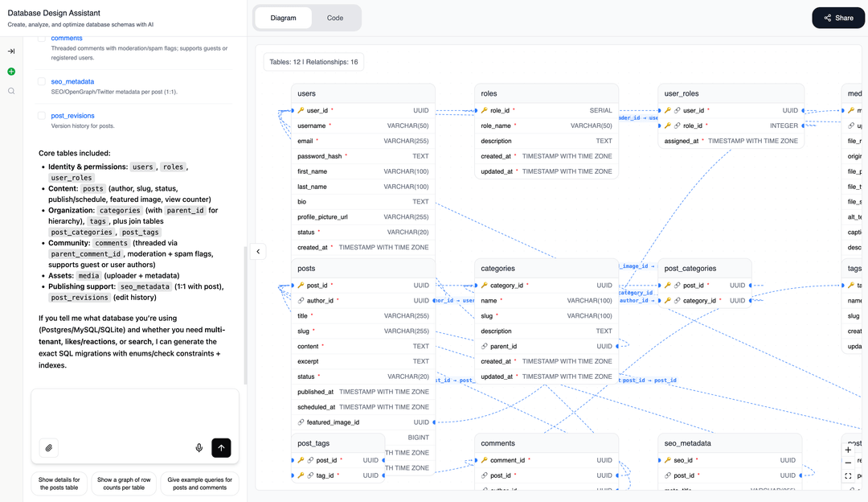Send message with the up arrow button

pyautogui.click(x=222, y=448)
